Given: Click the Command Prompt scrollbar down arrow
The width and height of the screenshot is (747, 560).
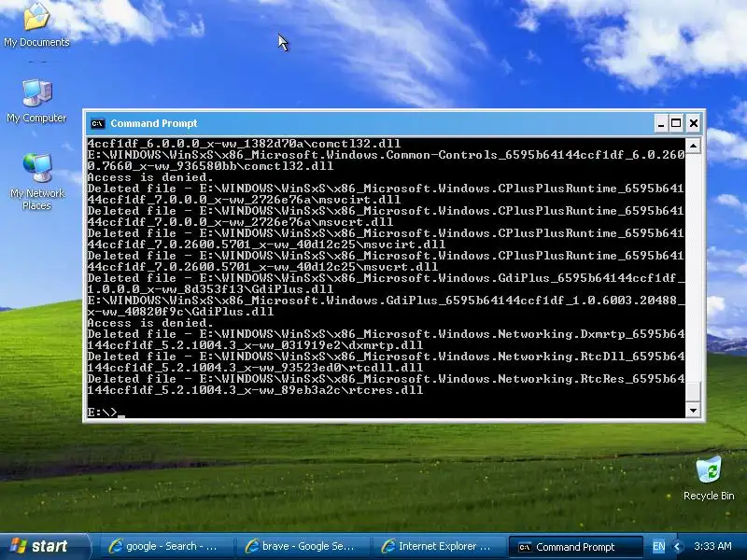Looking at the screenshot, I should (x=693, y=410).
